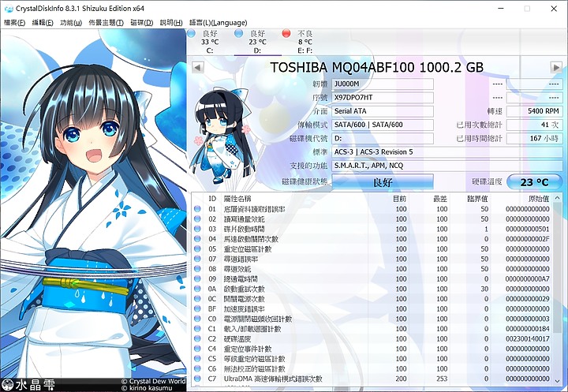
Task: Click the status icon of attribute C4
Action: [x=197, y=349]
